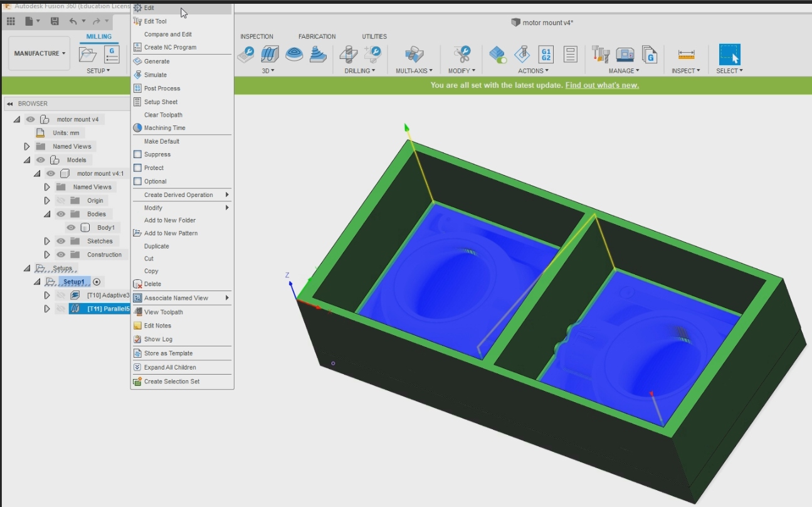Select the Parallel 3D toolpath icon
This screenshot has width=812, height=507.
pos(270,55)
